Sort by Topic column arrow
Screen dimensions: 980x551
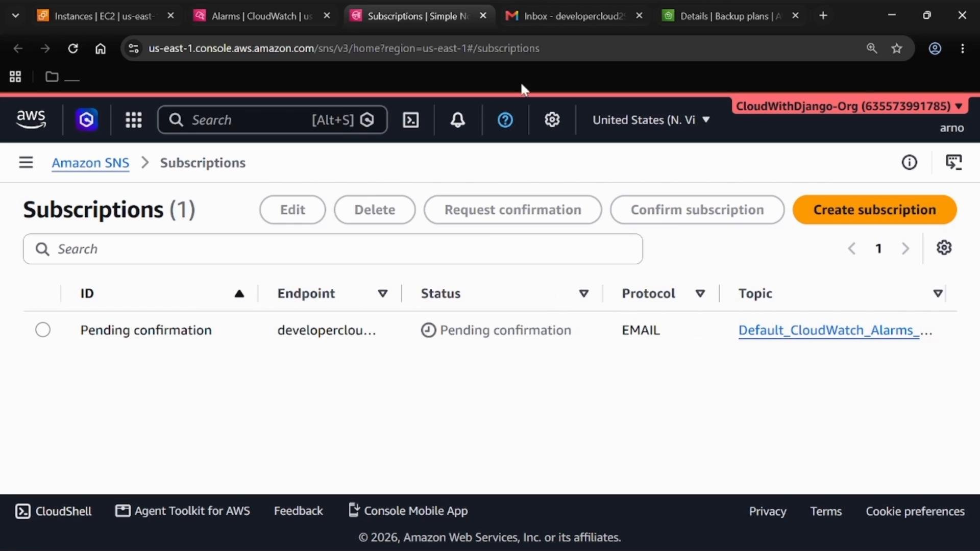tap(938, 293)
